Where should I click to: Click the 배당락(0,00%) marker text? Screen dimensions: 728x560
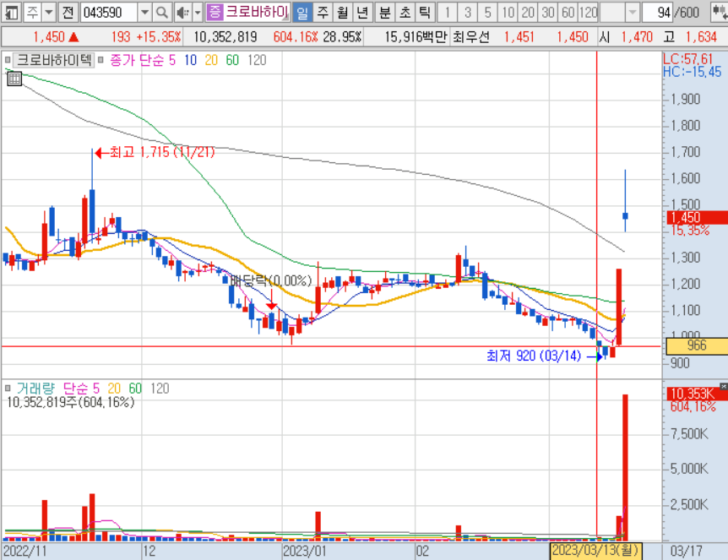coord(271,280)
